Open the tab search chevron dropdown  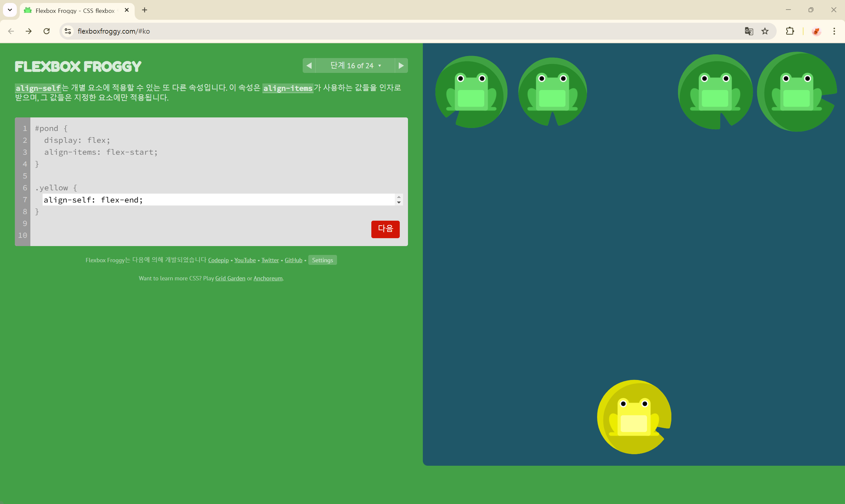10,10
